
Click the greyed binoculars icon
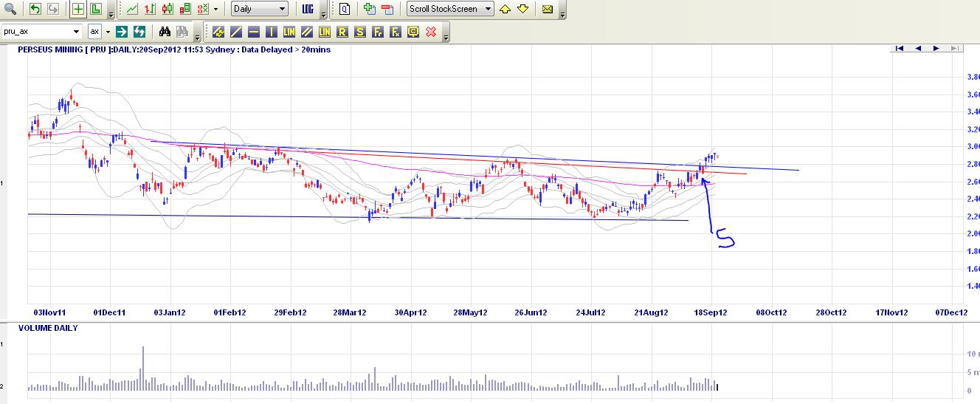pos(182,32)
